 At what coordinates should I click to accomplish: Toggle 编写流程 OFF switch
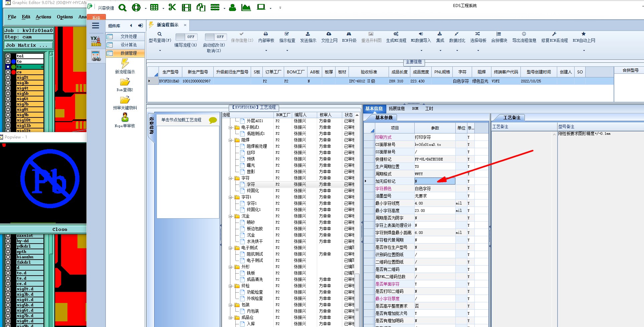[186, 37]
